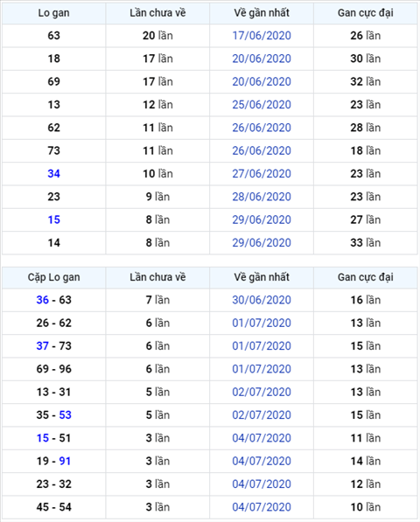Screen dimensions: 420x522
Task: Select the blue number 15 in Lo gan column
Action: click(54, 219)
